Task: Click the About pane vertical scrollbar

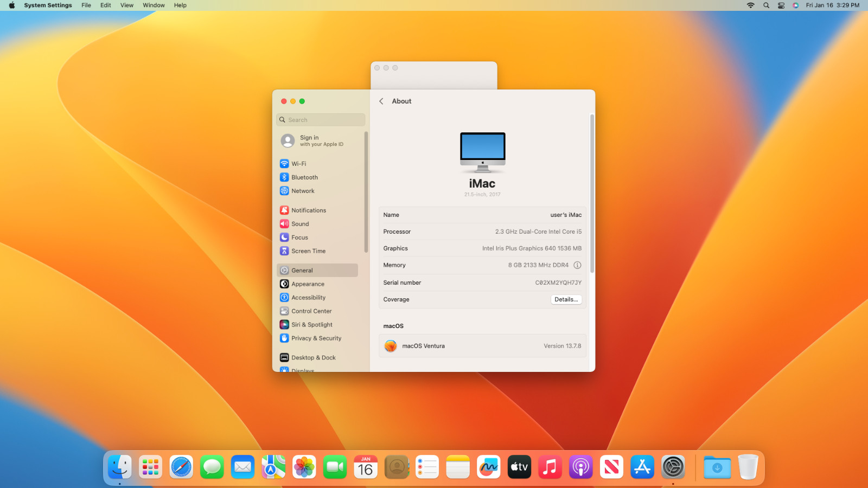Action: point(592,194)
